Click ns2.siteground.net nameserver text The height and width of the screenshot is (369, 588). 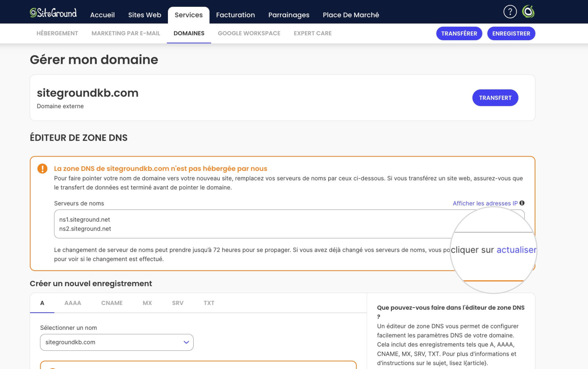tap(85, 229)
